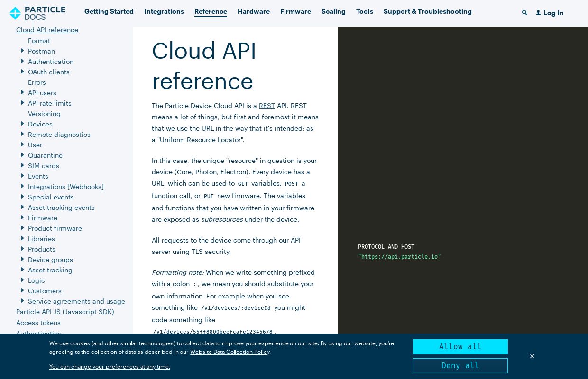This screenshot has width=588, height=379.
Task: Click the Cloud API reference heading
Action: point(204,66)
